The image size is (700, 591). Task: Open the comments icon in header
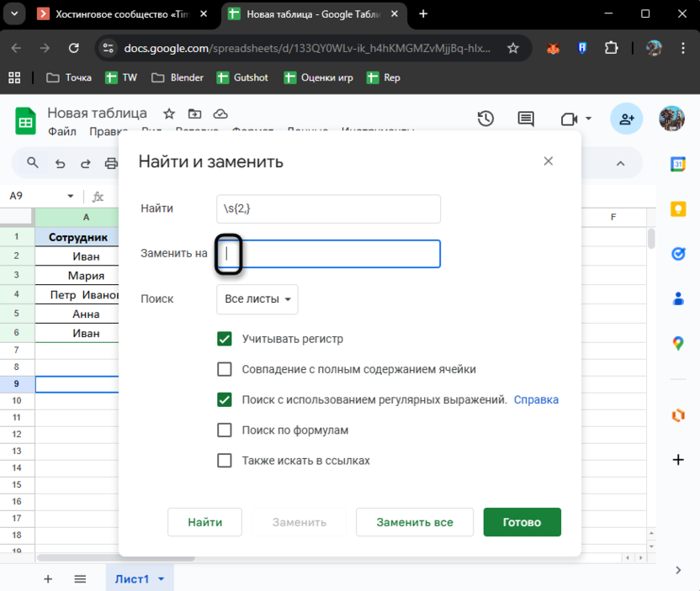(526, 119)
